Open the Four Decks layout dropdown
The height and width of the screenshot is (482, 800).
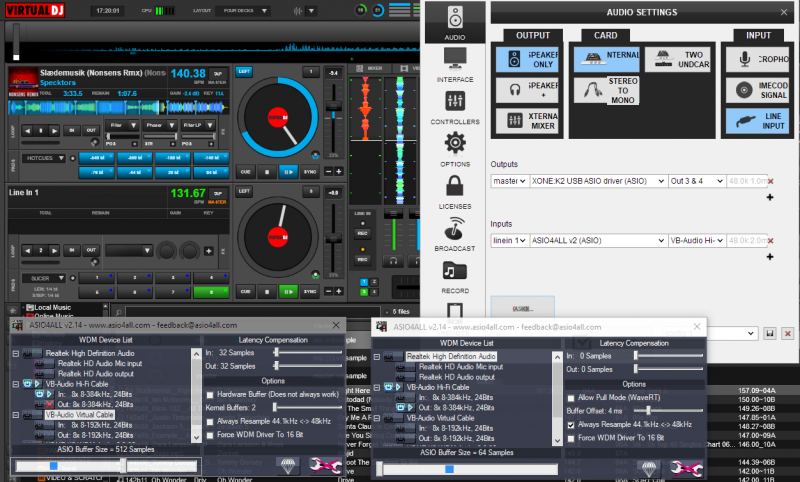click(x=243, y=11)
